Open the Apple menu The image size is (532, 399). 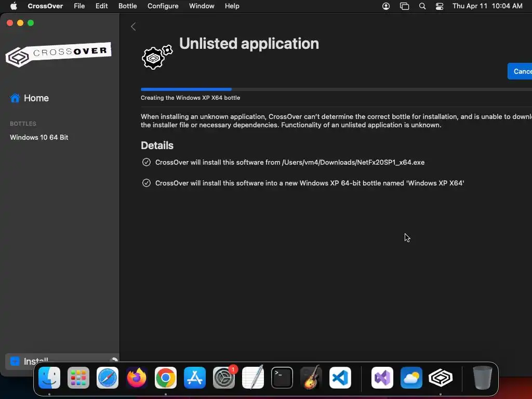14,6
